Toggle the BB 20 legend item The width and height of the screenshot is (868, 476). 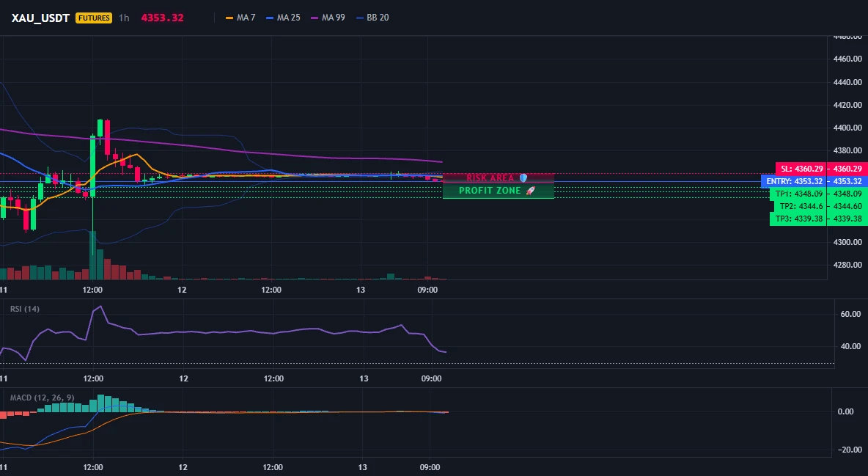click(x=372, y=18)
